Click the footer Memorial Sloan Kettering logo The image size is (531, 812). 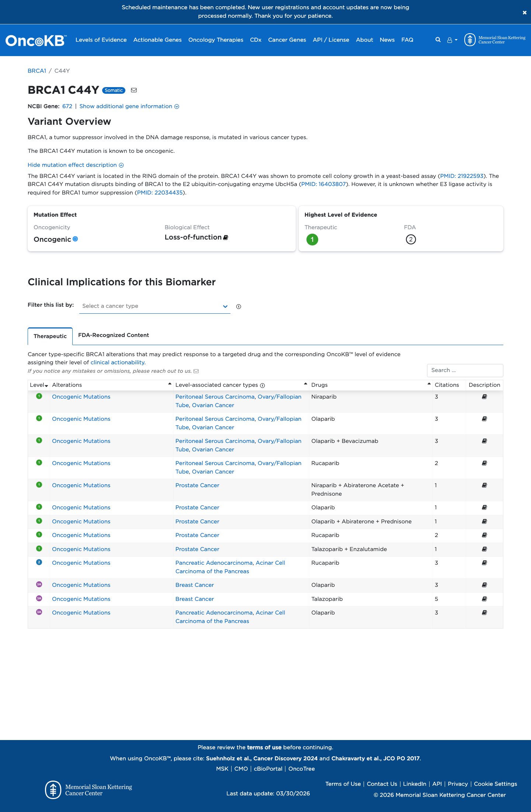[x=88, y=790]
